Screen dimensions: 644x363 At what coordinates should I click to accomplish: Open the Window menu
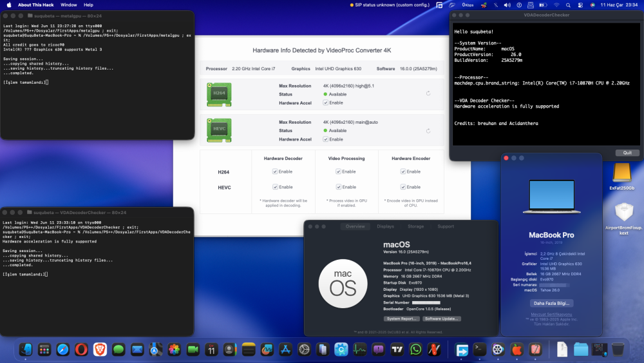[69, 5]
